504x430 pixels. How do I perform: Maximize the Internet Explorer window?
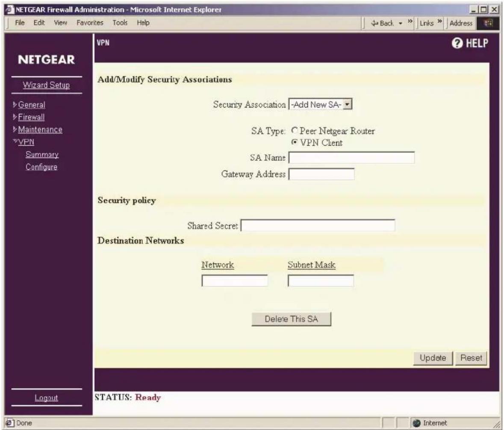pyautogui.click(x=483, y=10)
